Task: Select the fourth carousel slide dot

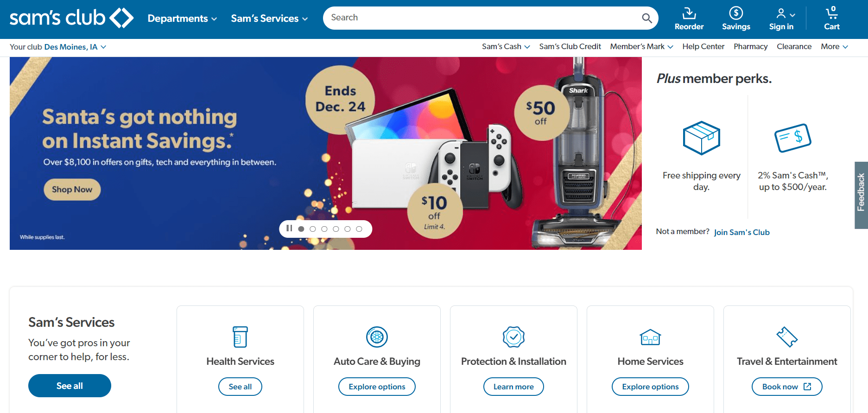Action: 336,229
